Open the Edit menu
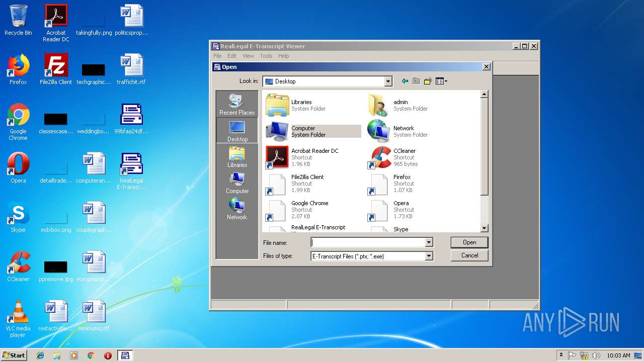The image size is (644, 362). (232, 56)
